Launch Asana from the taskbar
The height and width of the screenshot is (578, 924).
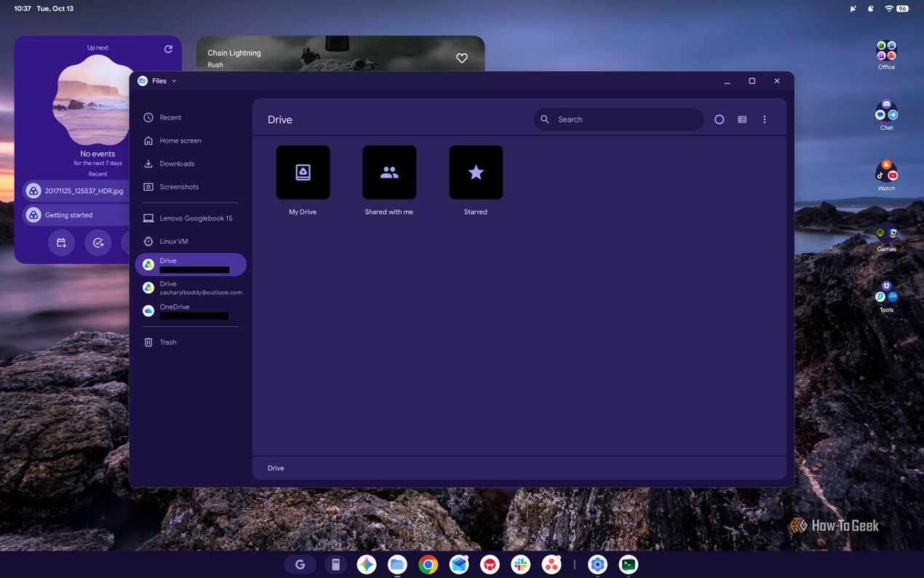[551, 564]
